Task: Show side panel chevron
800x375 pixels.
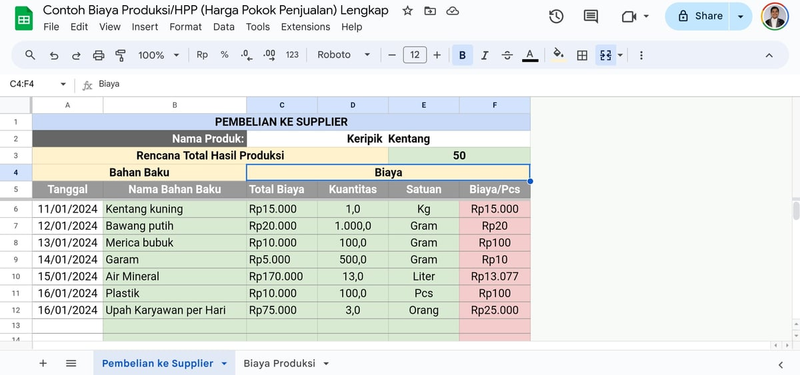Action: click(781, 364)
